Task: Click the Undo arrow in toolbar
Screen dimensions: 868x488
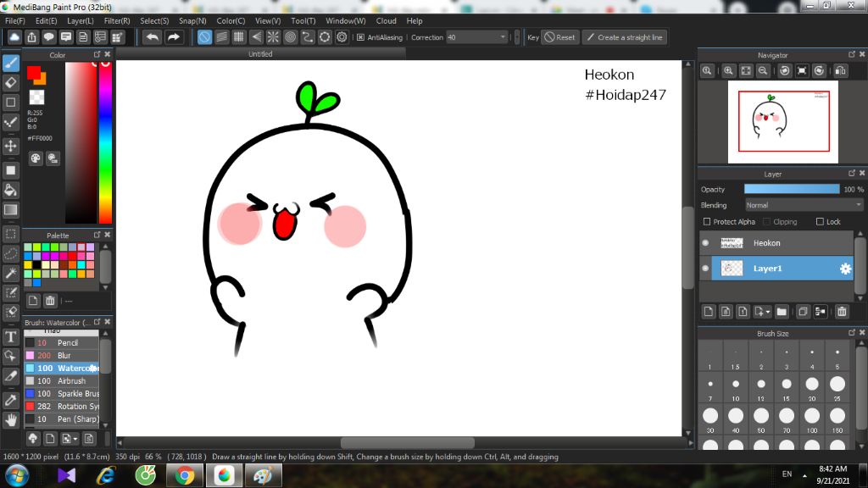Action: click(x=153, y=37)
